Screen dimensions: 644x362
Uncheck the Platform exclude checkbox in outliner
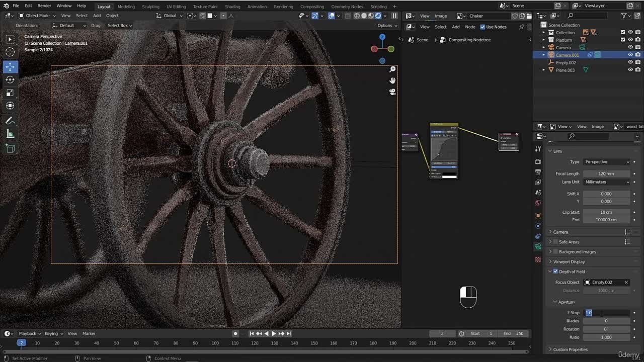tap(623, 40)
